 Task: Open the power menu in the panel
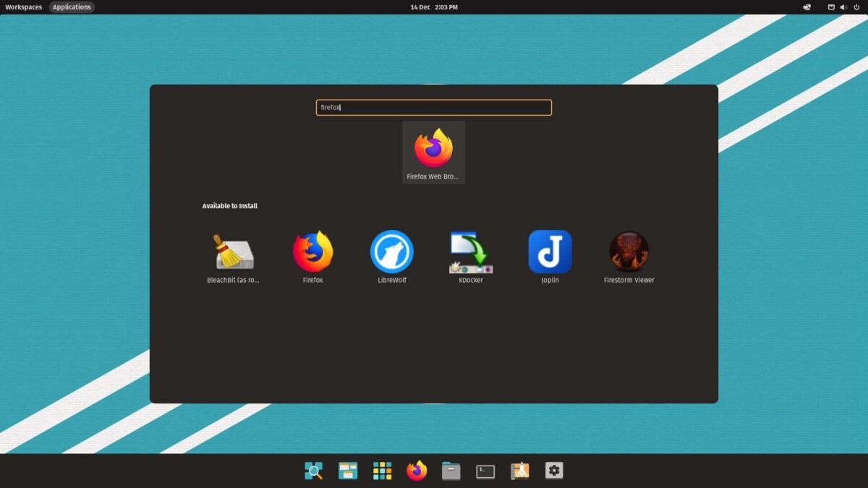[x=857, y=7]
